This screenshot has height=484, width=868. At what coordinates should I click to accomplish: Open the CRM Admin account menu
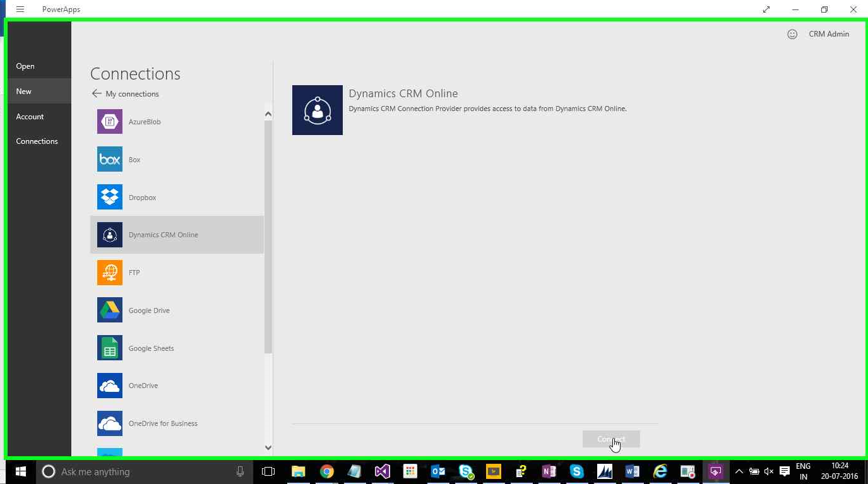(x=829, y=34)
